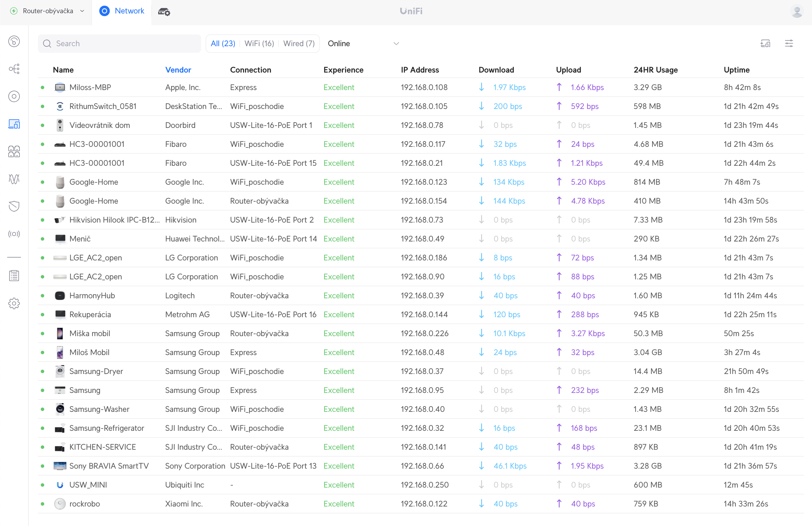Switch to the Wired (7) tab
This screenshot has width=812, height=526.
(298, 43)
